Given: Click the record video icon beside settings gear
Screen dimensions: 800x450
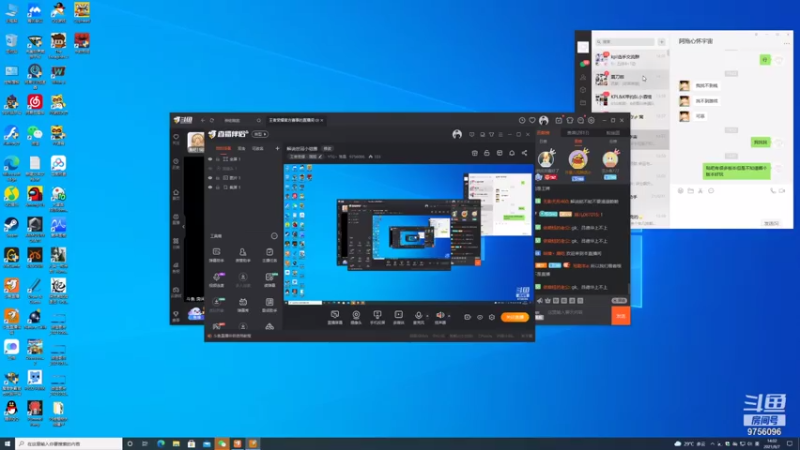Looking at the screenshot, I should [x=467, y=317].
